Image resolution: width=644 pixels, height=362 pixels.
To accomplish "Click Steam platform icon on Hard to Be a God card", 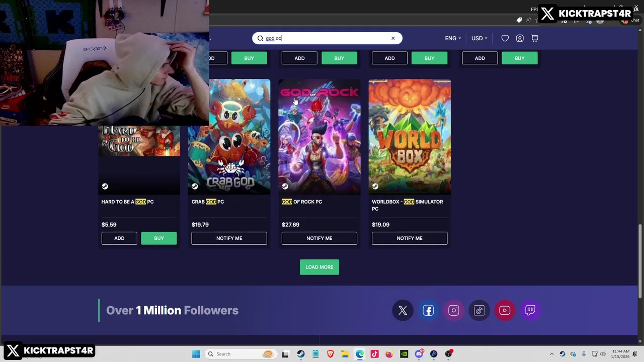I will (x=105, y=187).
